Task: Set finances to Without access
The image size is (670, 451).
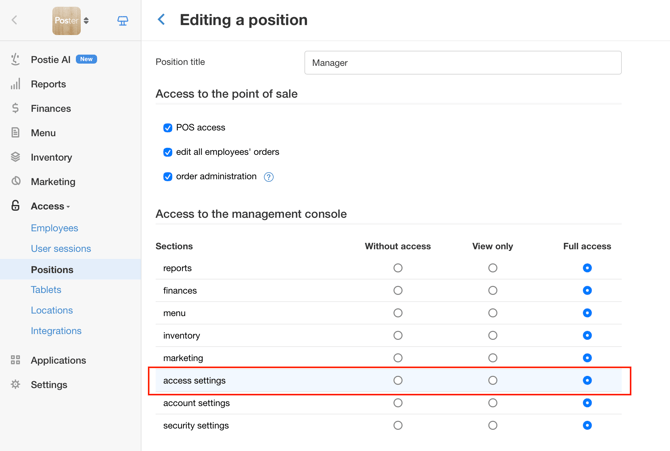Action: click(x=398, y=291)
